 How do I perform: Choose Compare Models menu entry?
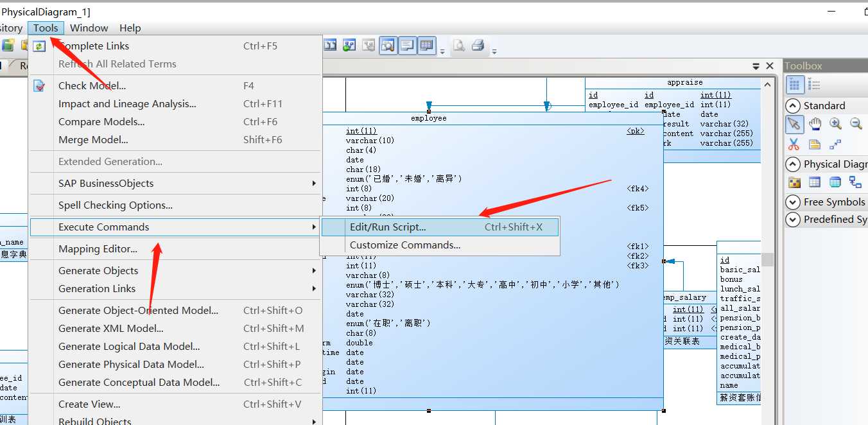[175, 122]
